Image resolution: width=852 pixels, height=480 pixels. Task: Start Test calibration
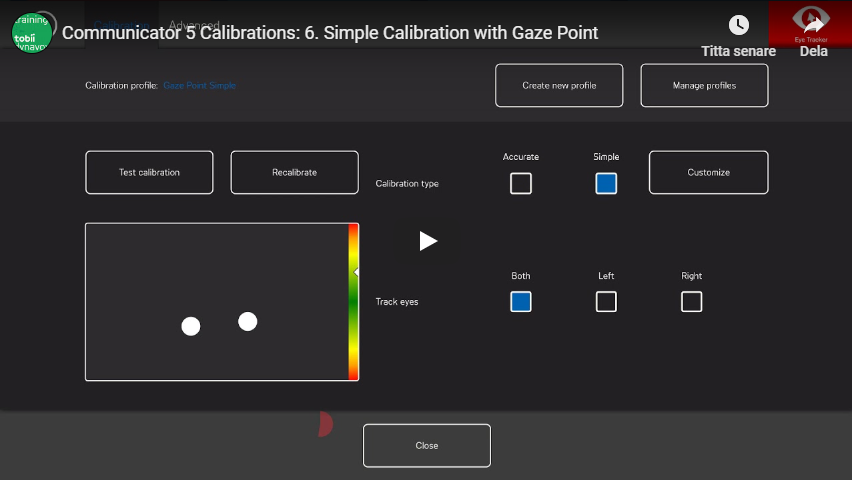[x=149, y=172]
